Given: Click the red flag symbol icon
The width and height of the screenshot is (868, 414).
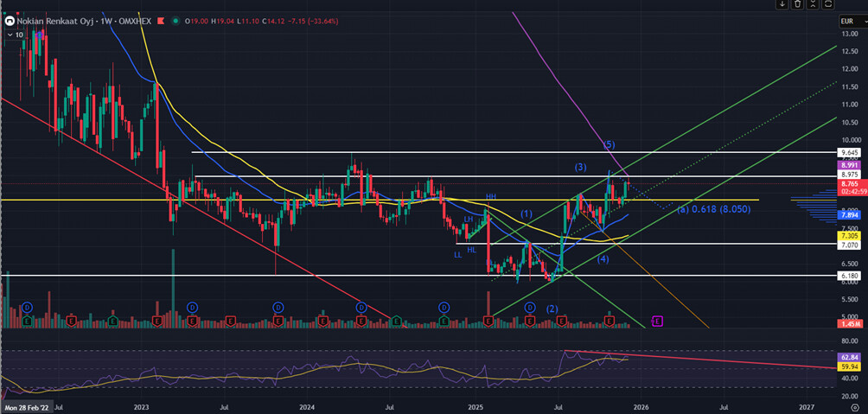Looking at the screenshot, I should coord(161,21).
